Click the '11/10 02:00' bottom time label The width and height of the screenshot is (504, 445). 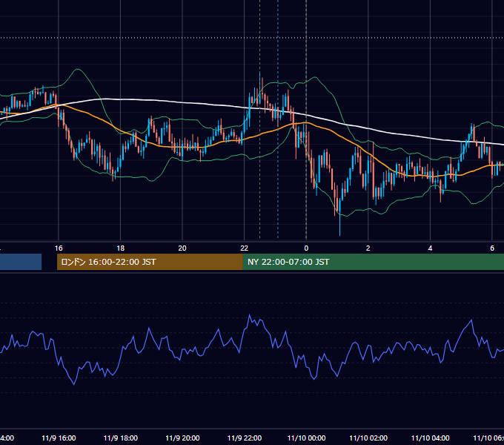tap(368, 438)
